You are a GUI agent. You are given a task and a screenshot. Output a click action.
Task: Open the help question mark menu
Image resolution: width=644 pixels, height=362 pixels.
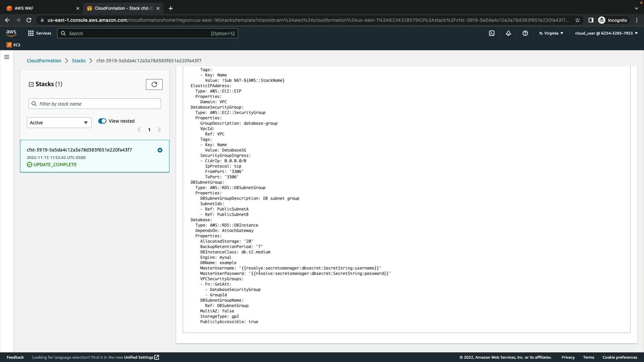(525, 33)
